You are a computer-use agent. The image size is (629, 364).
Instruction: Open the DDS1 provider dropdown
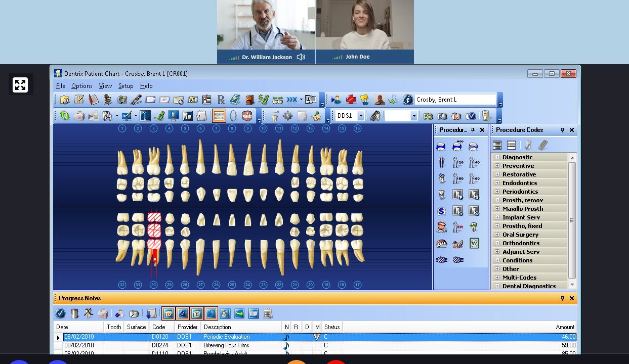coord(361,116)
